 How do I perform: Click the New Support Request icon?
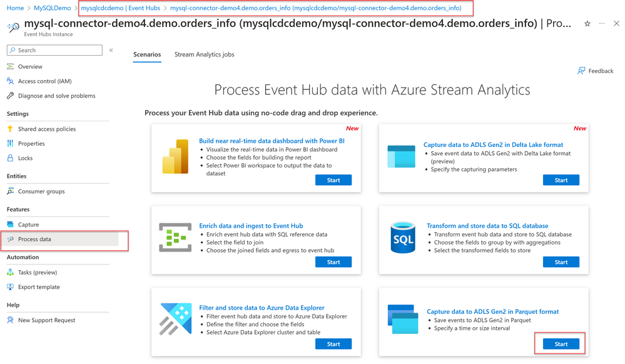pyautogui.click(x=11, y=320)
